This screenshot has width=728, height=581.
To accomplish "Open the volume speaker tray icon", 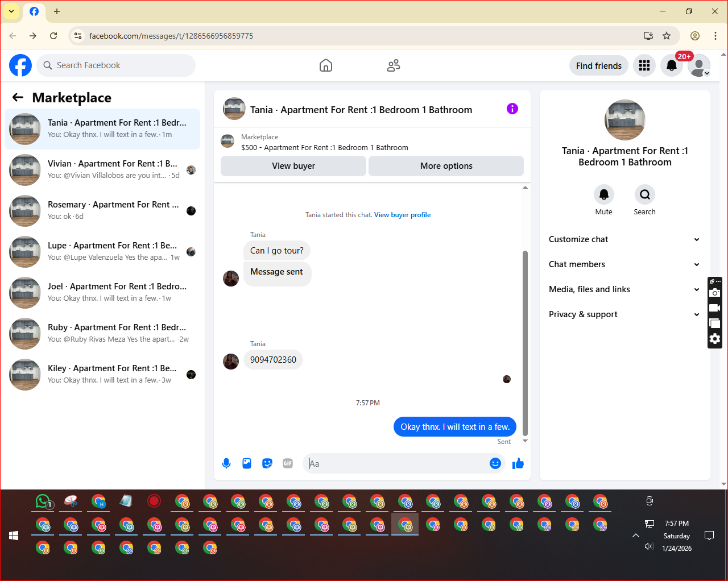I will coord(649,546).
